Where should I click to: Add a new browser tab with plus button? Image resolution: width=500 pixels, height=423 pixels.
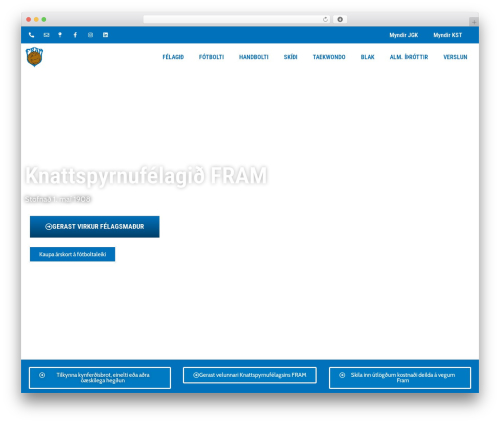pos(474,22)
